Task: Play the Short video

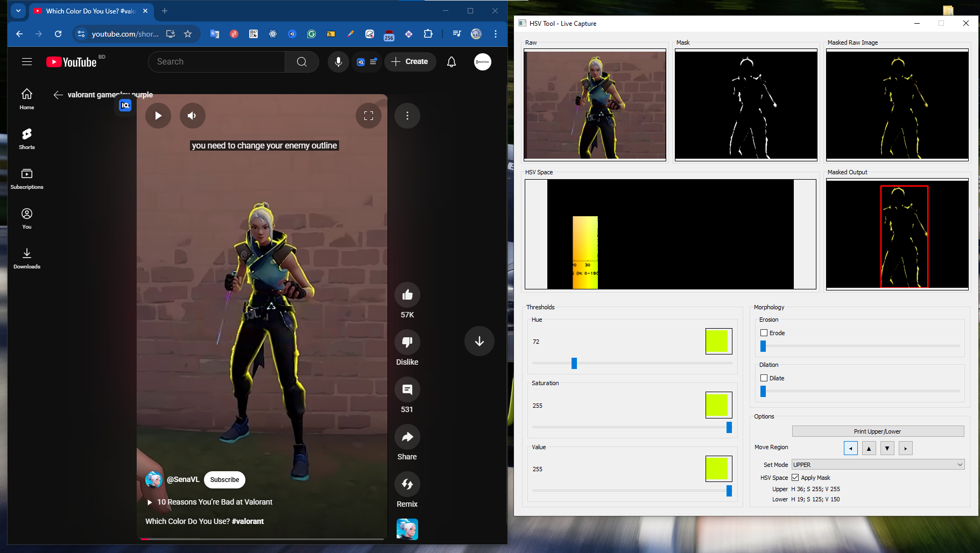Action: coord(158,116)
